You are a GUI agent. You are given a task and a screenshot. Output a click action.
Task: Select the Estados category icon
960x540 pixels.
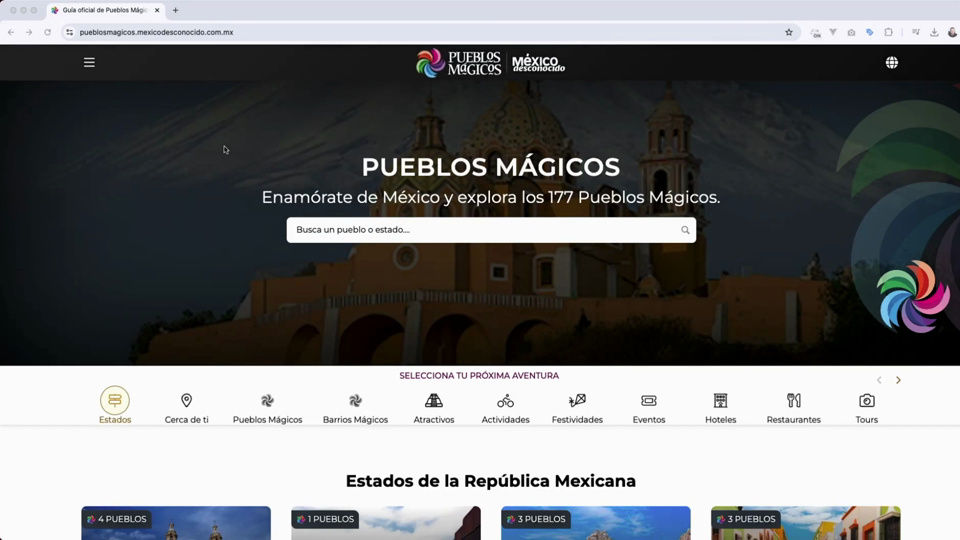(x=115, y=401)
